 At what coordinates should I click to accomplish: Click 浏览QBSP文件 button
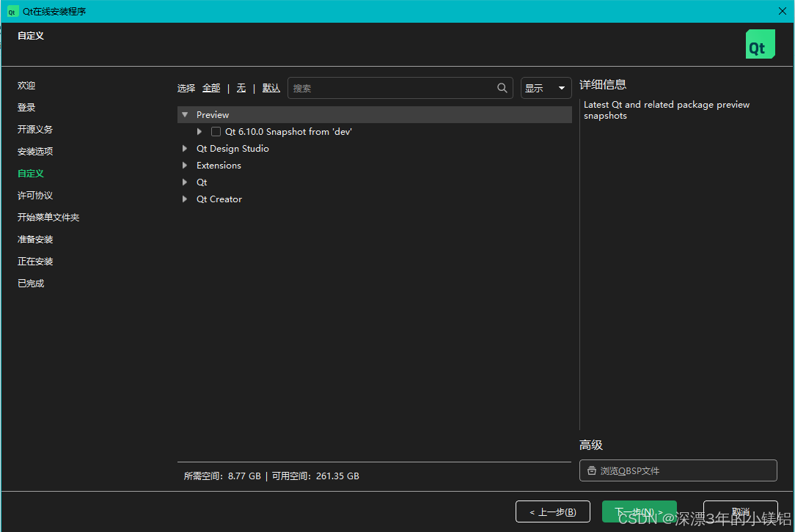click(678, 470)
